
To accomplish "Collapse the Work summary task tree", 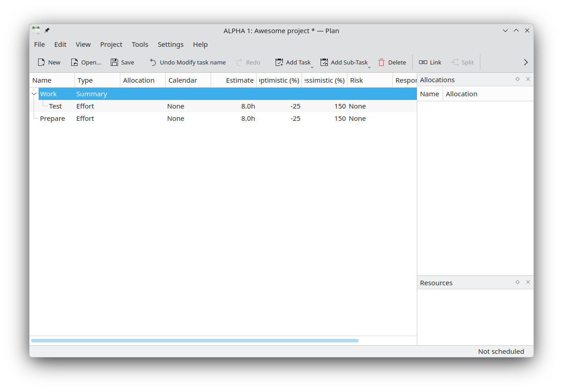I will [34, 94].
